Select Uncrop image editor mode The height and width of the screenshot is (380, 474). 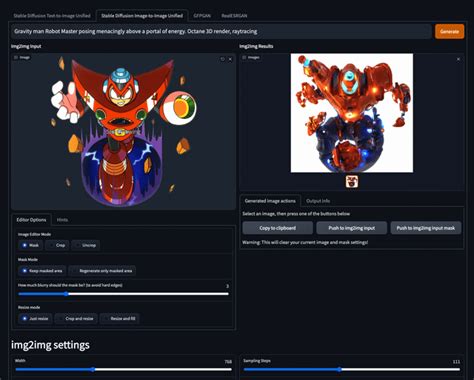pyautogui.click(x=85, y=245)
